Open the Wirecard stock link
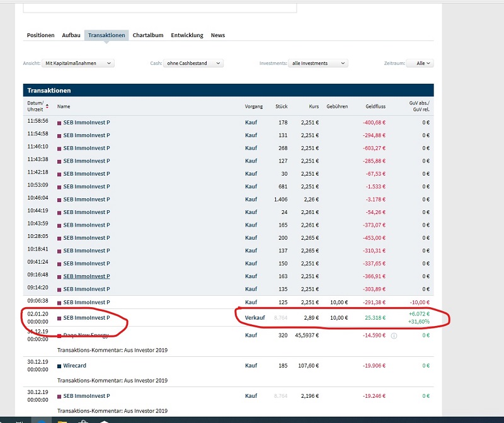The height and width of the screenshot is (423, 504). coord(76,366)
